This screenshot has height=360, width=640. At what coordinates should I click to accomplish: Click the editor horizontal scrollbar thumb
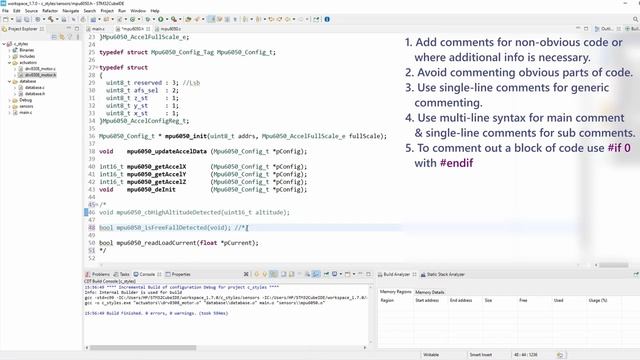(x=613, y=265)
